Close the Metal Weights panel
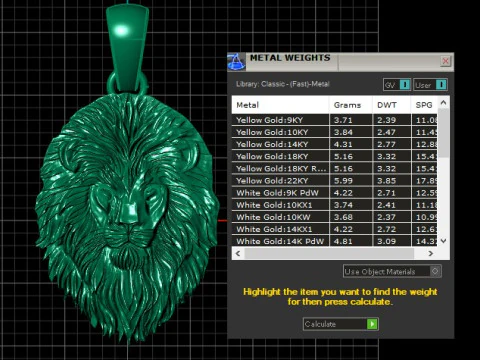480x360 pixels. [446, 61]
